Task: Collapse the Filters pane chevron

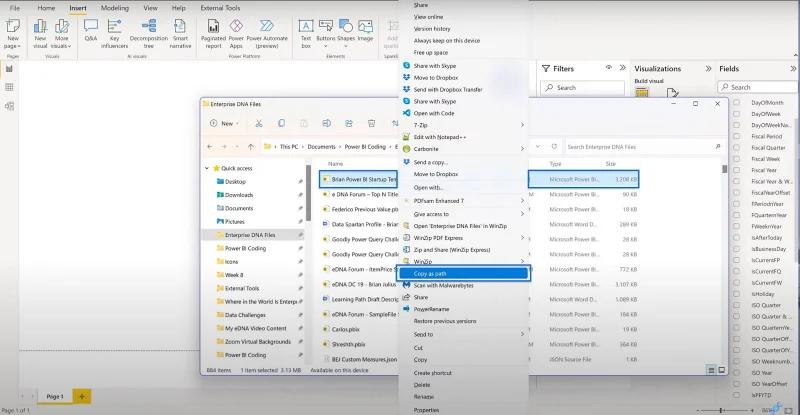Action: click(622, 67)
